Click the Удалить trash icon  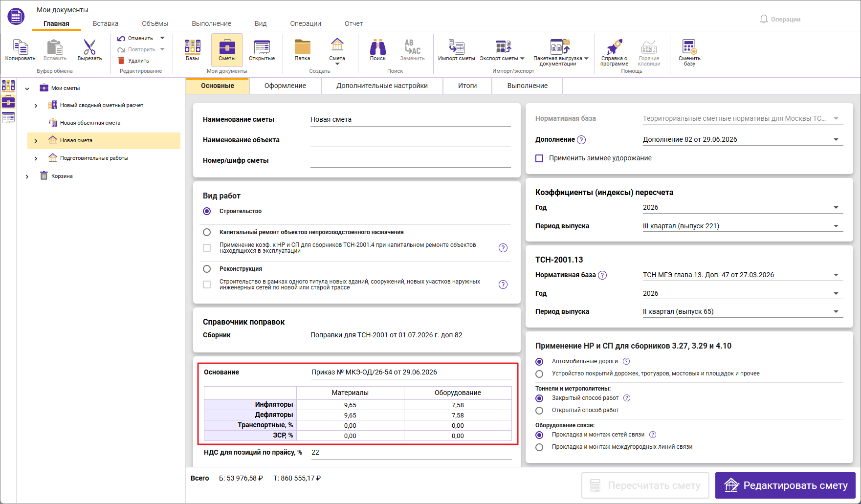tap(121, 61)
